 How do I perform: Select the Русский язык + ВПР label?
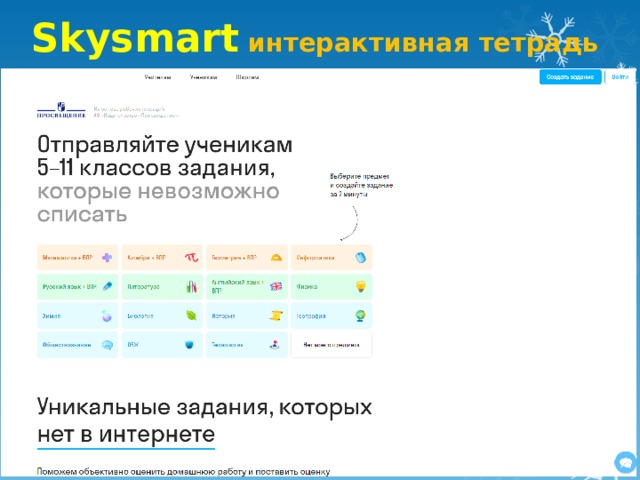click(x=69, y=287)
